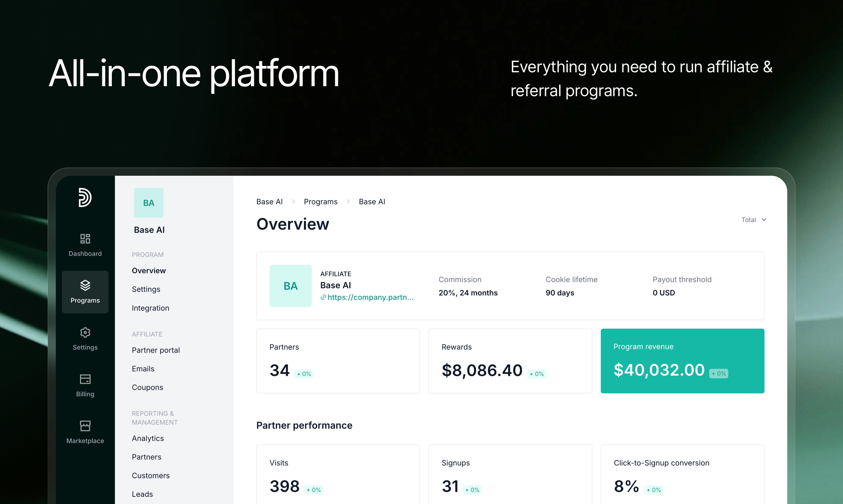843x504 pixels.
Task: Click the Overview page heading
Action: [x=293, y=224]
